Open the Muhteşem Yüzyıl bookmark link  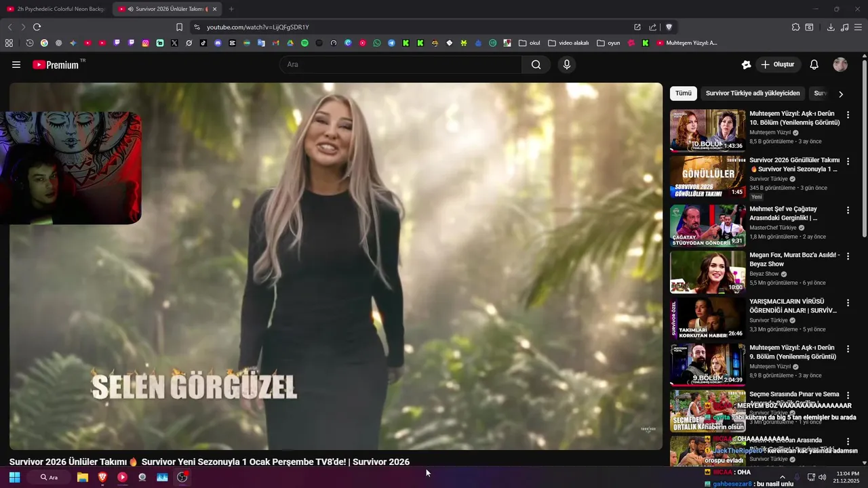686,43
